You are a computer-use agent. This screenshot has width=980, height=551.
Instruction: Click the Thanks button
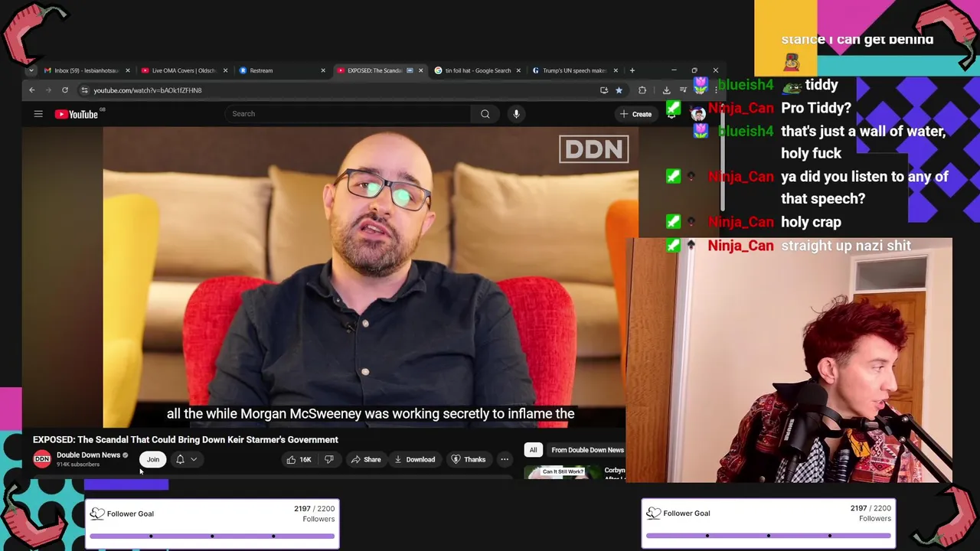pyautogui.click(x=469, y=459)
